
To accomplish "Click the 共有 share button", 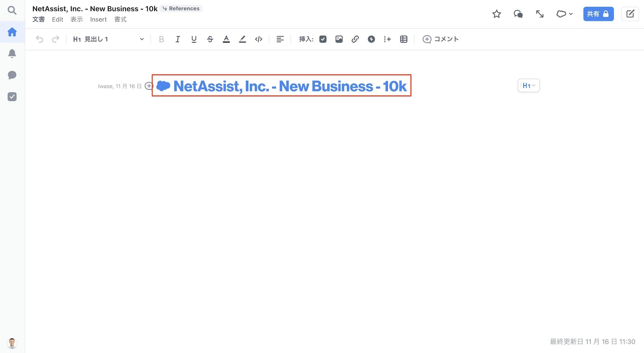I will (599, 14).
